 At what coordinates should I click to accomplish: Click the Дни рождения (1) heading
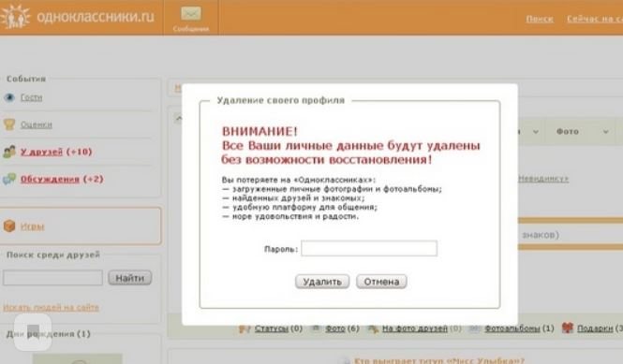point(48,334)
